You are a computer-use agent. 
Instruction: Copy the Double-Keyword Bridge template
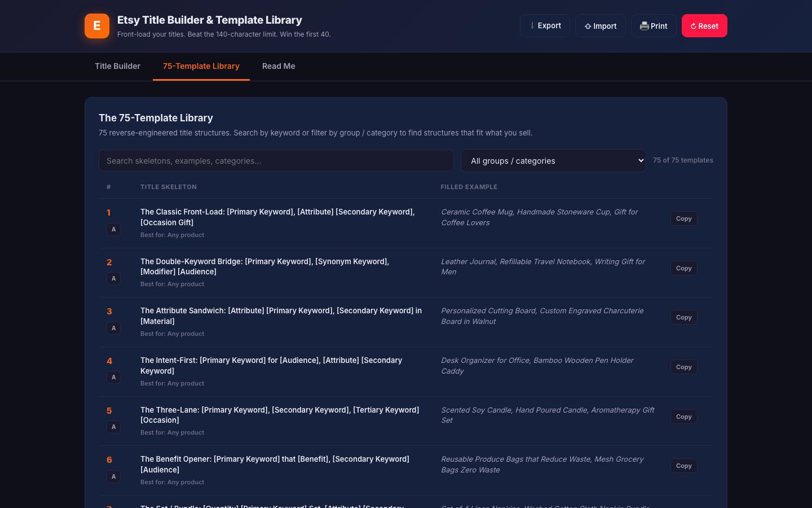[683, 268]
